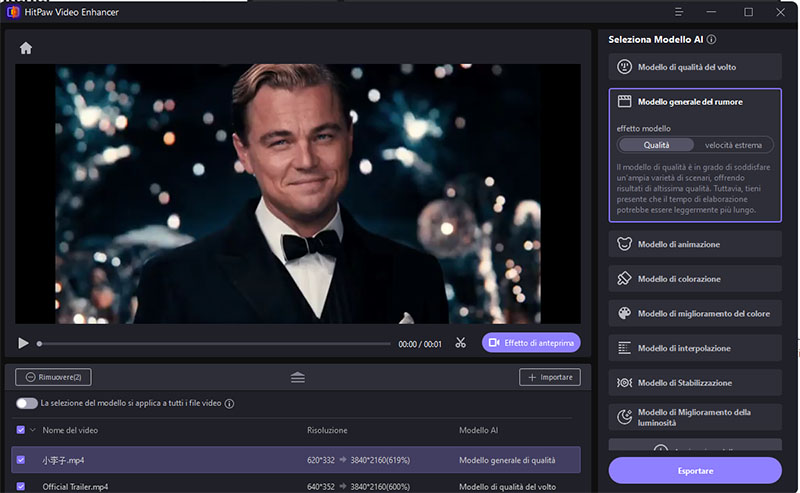The image size is (800, 493).
Task: Expand the arrow next to Nome del video
Action: 33,430
